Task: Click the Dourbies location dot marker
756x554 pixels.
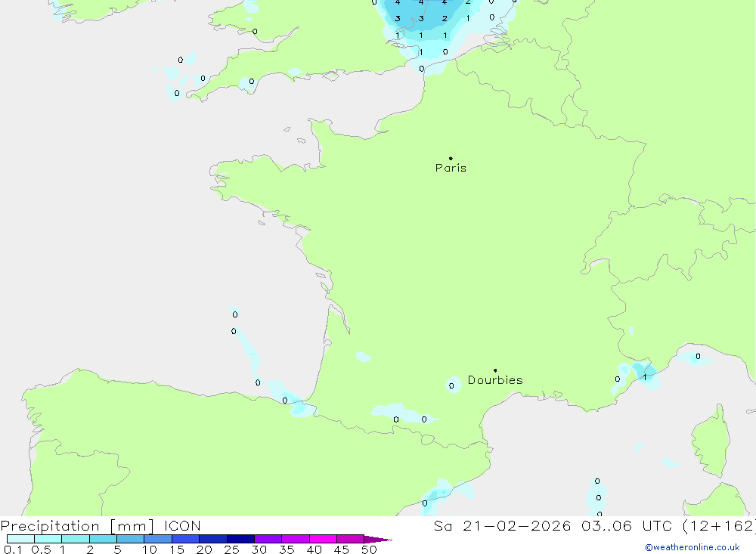Action: (495, 370)
